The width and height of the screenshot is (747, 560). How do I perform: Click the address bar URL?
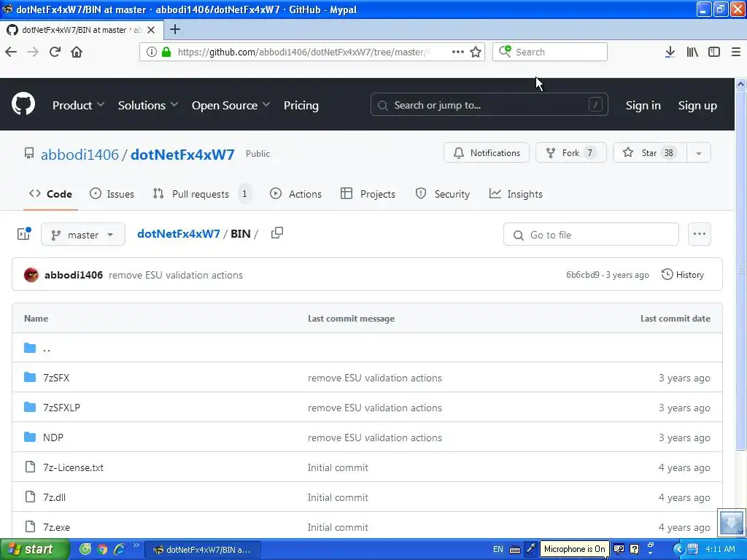click(303, 52)
